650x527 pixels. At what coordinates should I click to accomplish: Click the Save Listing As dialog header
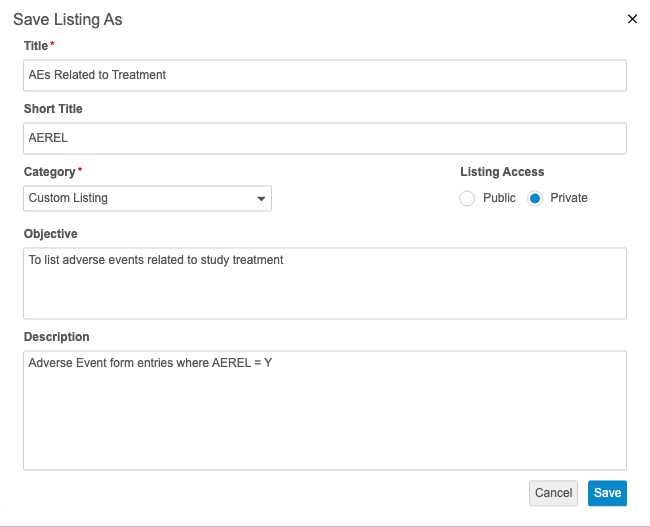(68, 19)
